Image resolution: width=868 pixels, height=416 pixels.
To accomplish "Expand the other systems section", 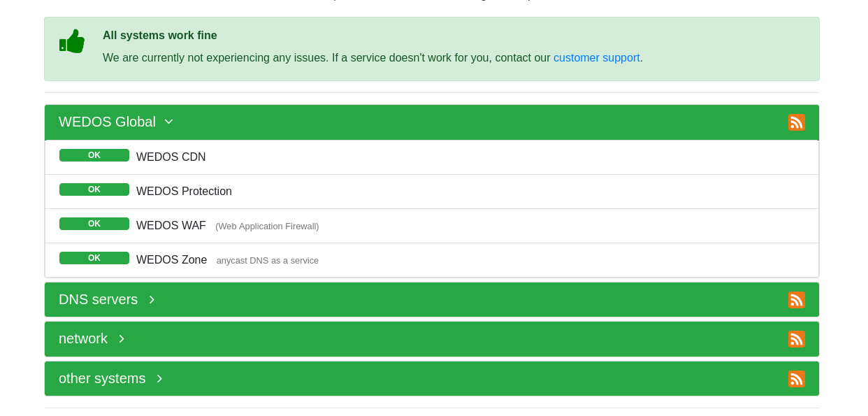I will click(159, 378).
